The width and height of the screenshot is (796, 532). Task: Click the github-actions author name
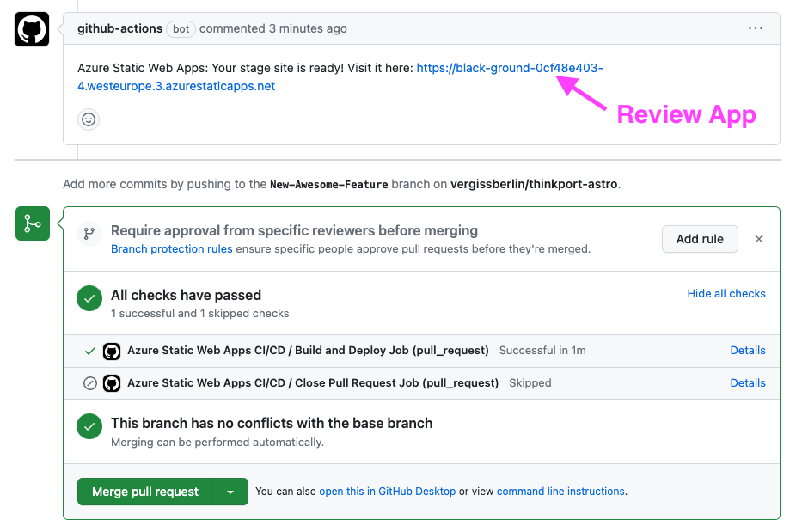click(x=119, y=28)
